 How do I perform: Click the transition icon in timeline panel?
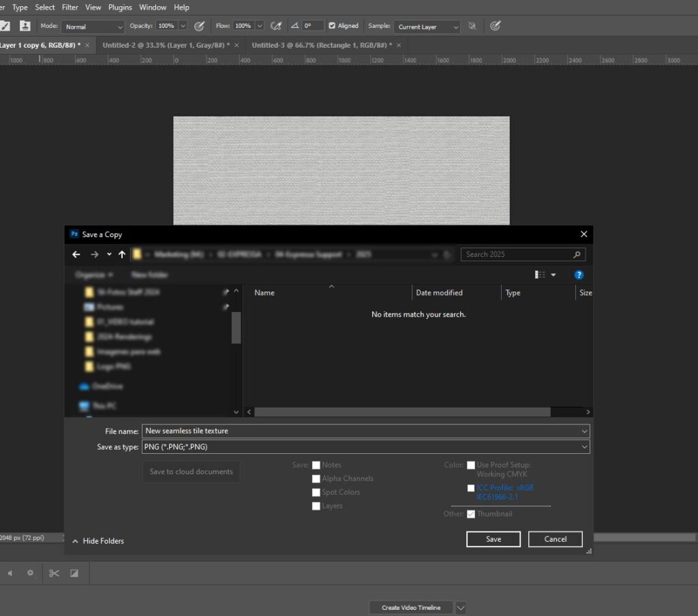[x=74, y=573]
